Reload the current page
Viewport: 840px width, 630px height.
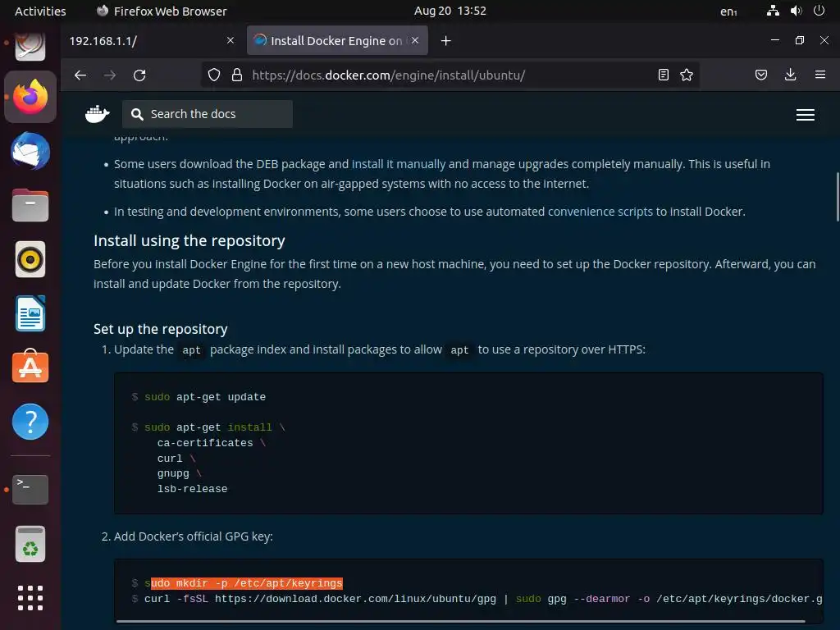coord(139,75)
